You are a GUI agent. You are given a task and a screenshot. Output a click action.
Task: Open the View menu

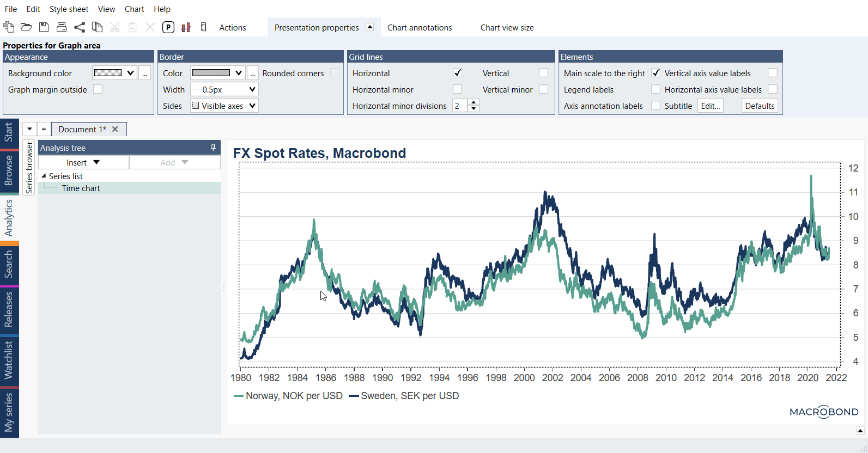point(106,9)
